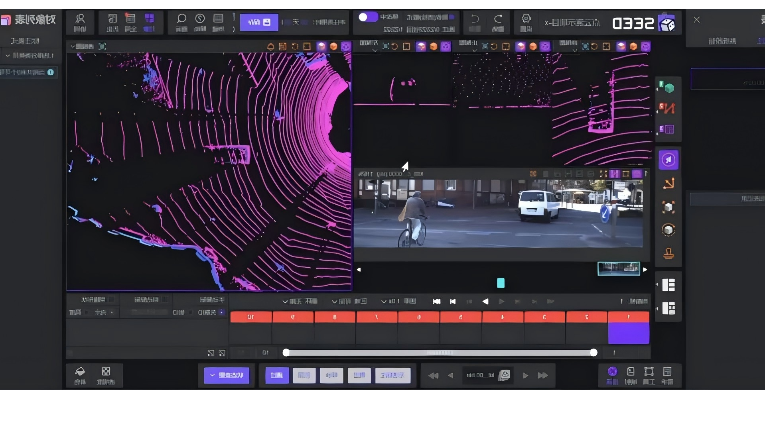
Task: Click the white timeline scrubber bar
Action: pyautogui.click(x=440, y=352)
